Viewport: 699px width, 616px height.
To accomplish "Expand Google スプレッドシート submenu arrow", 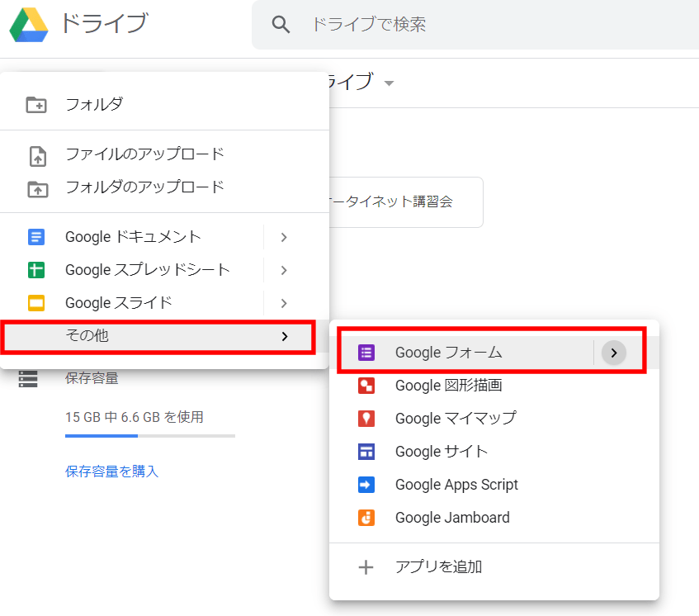I will (284, 270).
